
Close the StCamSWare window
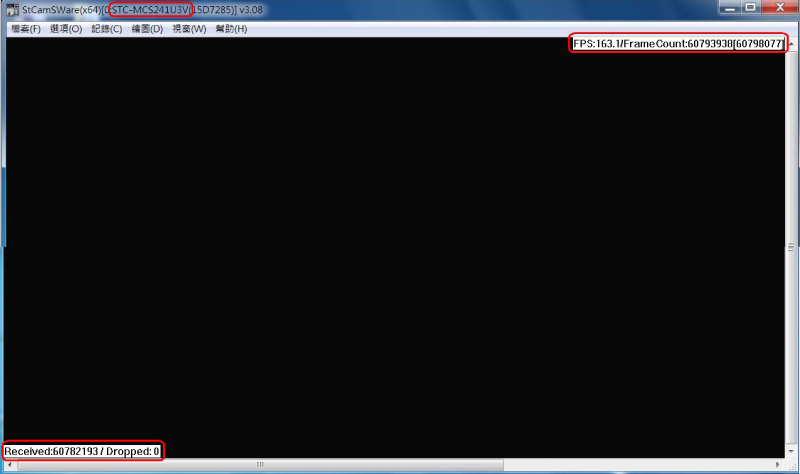[778, 8]
